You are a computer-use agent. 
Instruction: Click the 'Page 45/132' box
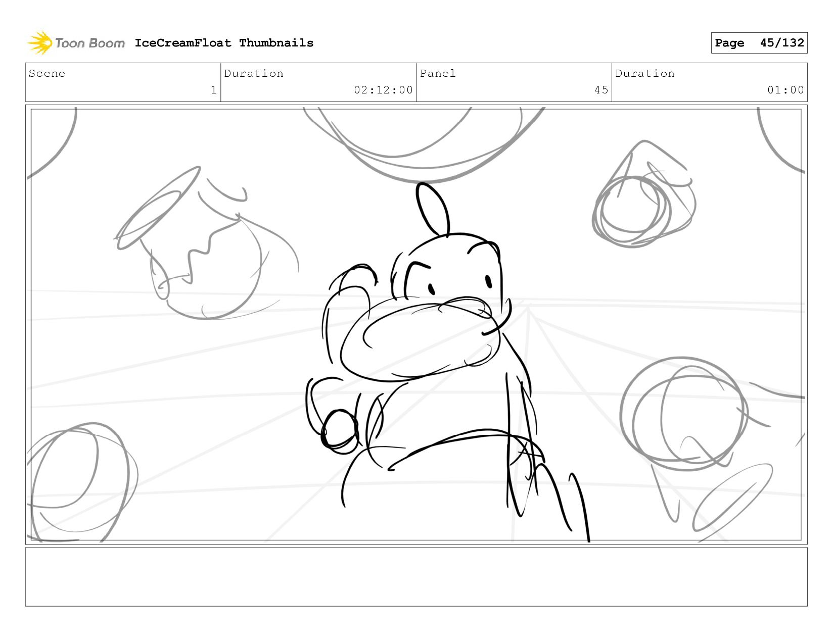[x=759, y=43]
